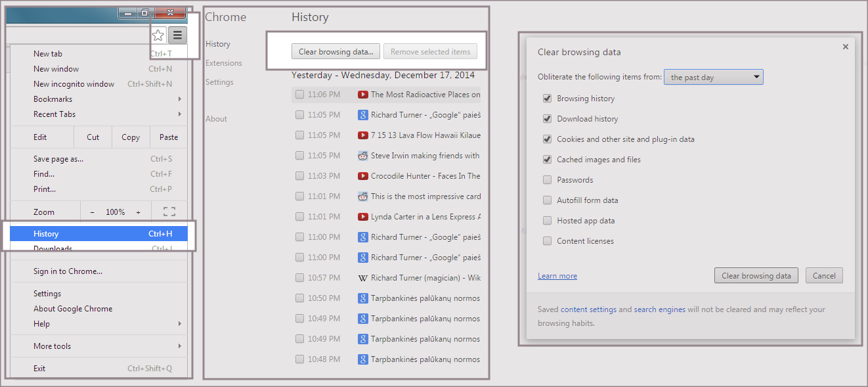868x387 pixels.
Task: Choose New incognito window menu item
Action: click(74, 84)
